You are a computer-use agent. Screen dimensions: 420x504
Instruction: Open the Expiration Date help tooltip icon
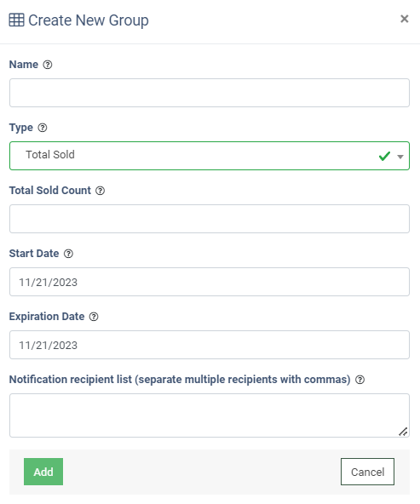[x=94, y=317]
